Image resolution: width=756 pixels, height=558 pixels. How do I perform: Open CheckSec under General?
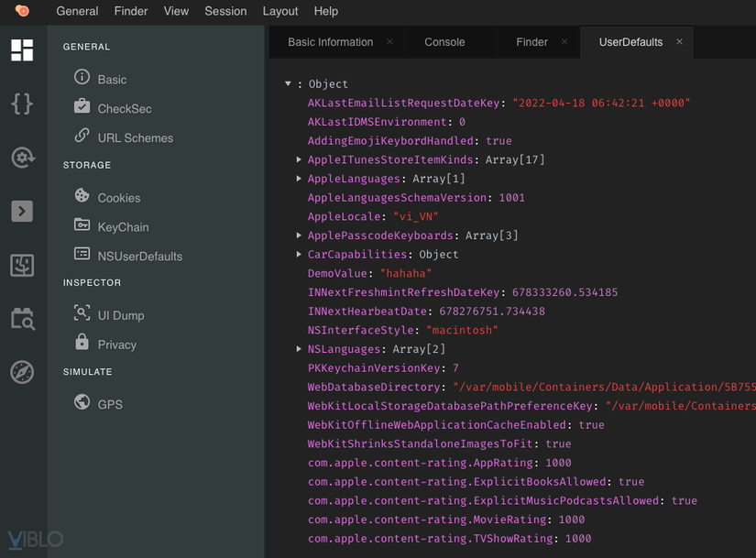[x=125, y=108]
